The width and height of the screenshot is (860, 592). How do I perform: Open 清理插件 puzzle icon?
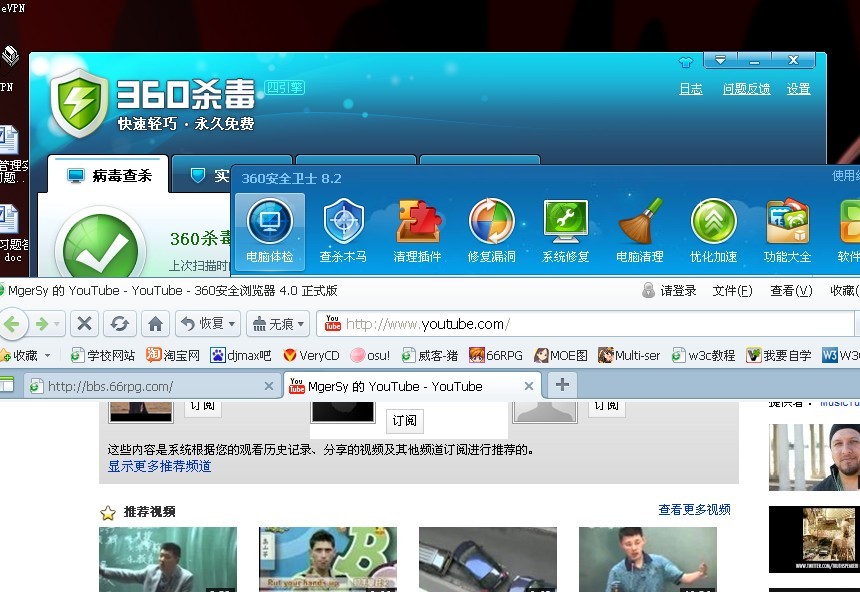point(417,232)
